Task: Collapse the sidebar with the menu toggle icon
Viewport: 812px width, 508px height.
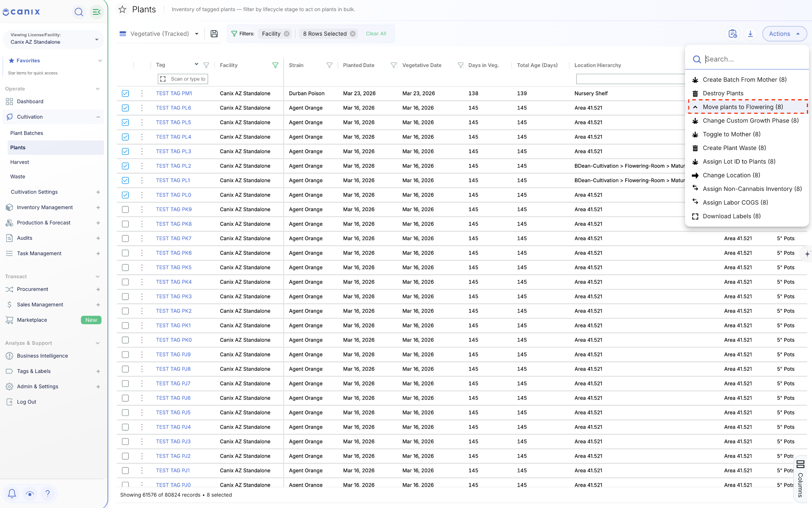Action: click(96, 12)
